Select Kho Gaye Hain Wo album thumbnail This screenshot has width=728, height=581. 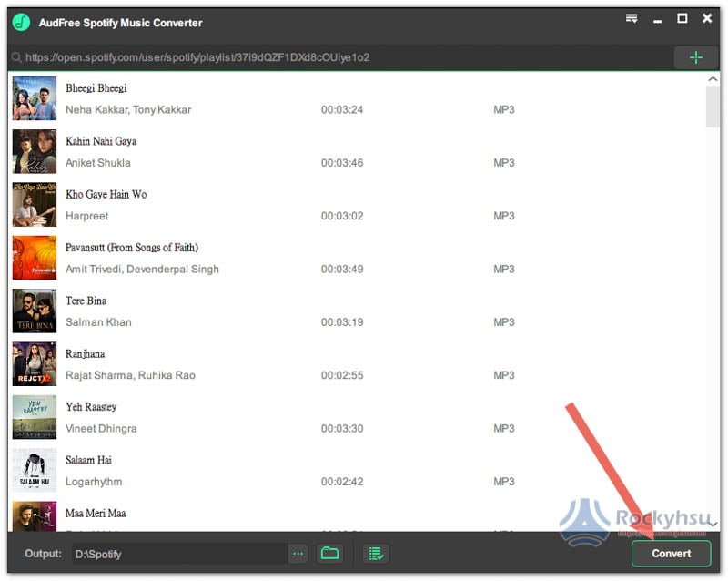point(35,205)
